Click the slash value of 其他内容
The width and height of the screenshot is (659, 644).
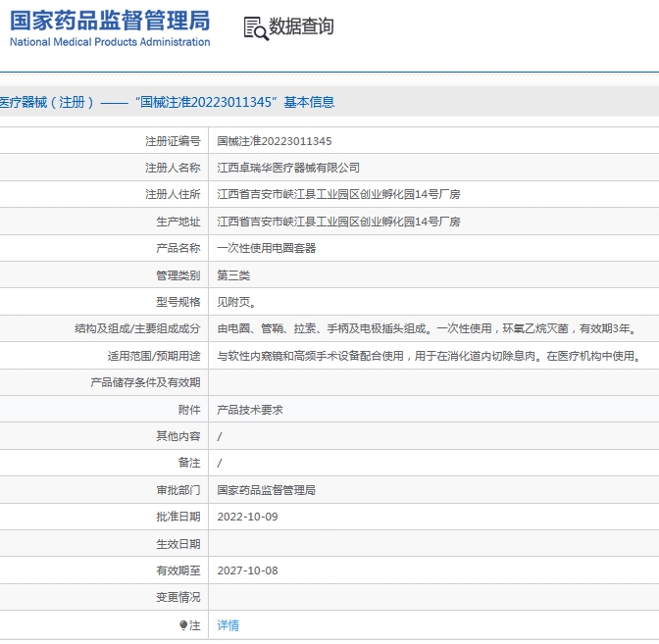pyautogui.click(x=220, y=436)
